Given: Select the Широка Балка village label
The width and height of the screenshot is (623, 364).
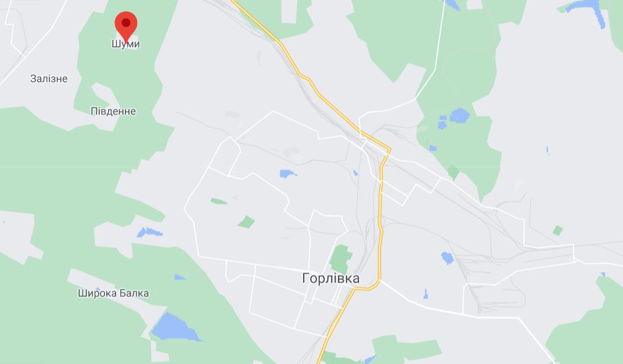Looking at the screenshot, I should (x=113, y=293).
